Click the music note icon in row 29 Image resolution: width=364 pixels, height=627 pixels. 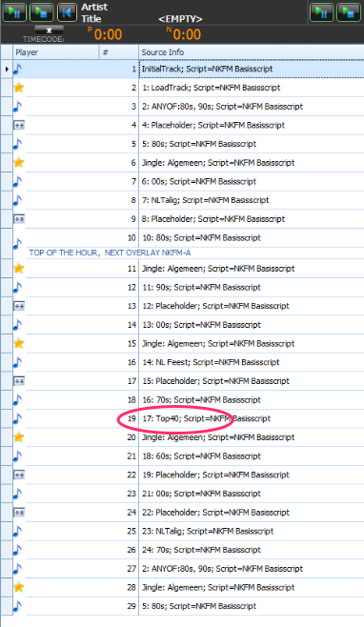click(x=18, y=606)
